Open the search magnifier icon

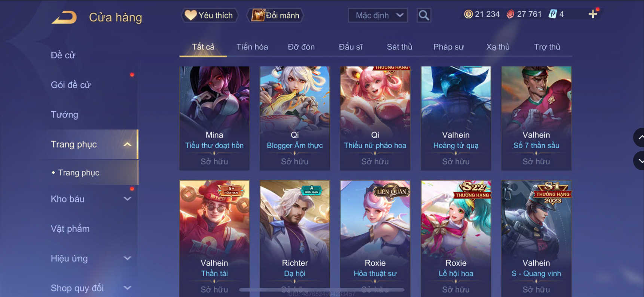[424, 15]
